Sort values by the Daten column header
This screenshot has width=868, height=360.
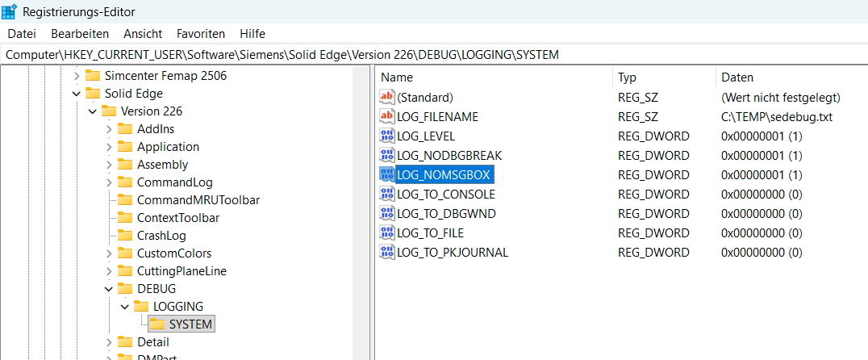pyautogui.click(x=791, y=77)
